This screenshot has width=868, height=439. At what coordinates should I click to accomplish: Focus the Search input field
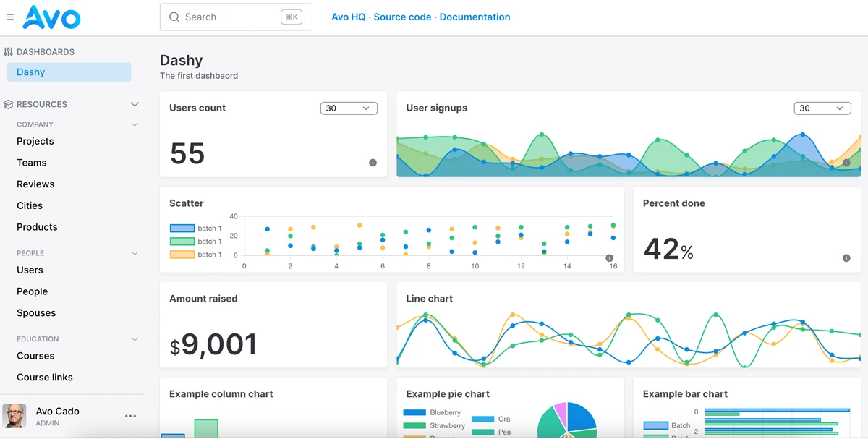click(x=236, y=17)
